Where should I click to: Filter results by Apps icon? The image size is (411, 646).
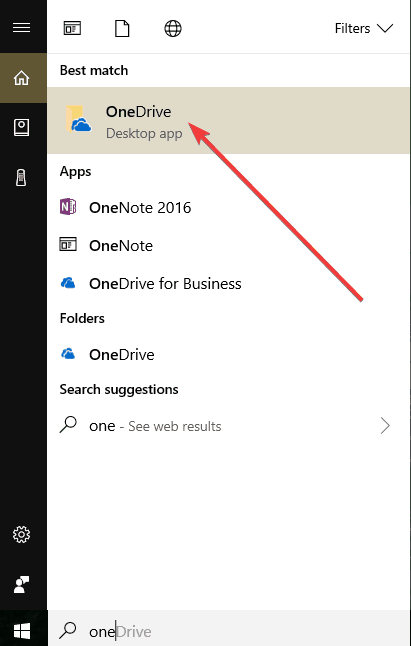[x=72, y=28]
